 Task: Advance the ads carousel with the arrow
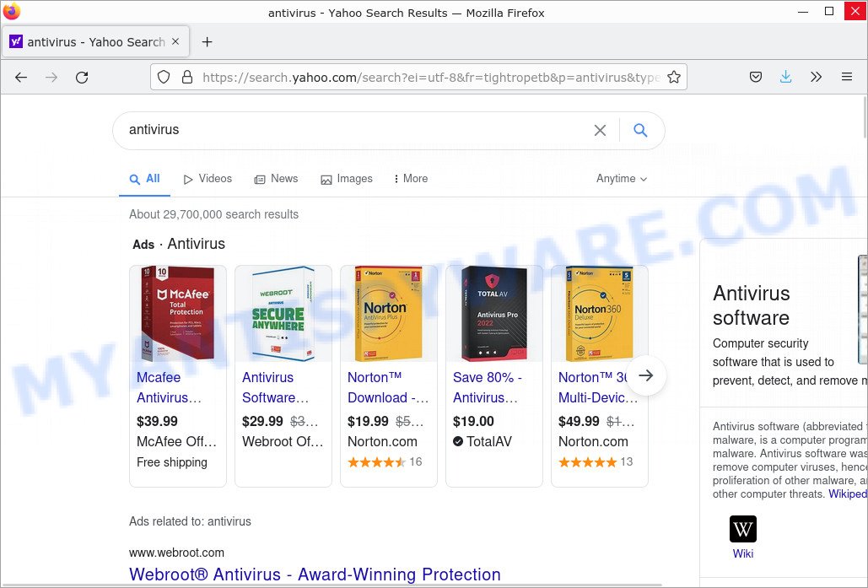pos(646,375)
